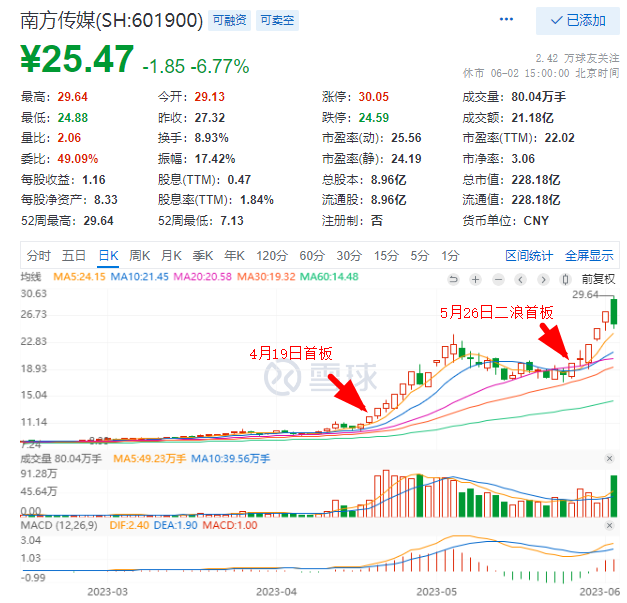
Task: Click the 可卖空 tag
Action: coord(277,20)
